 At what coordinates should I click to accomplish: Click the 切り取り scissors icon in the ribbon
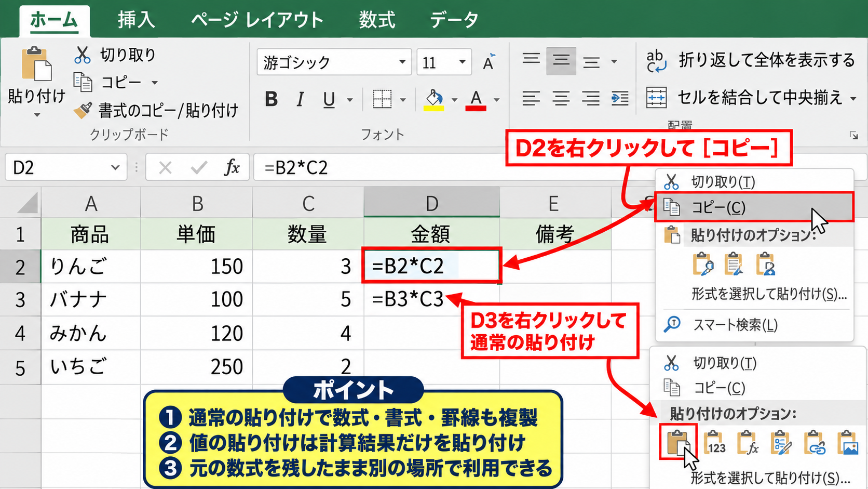point(82,55)
